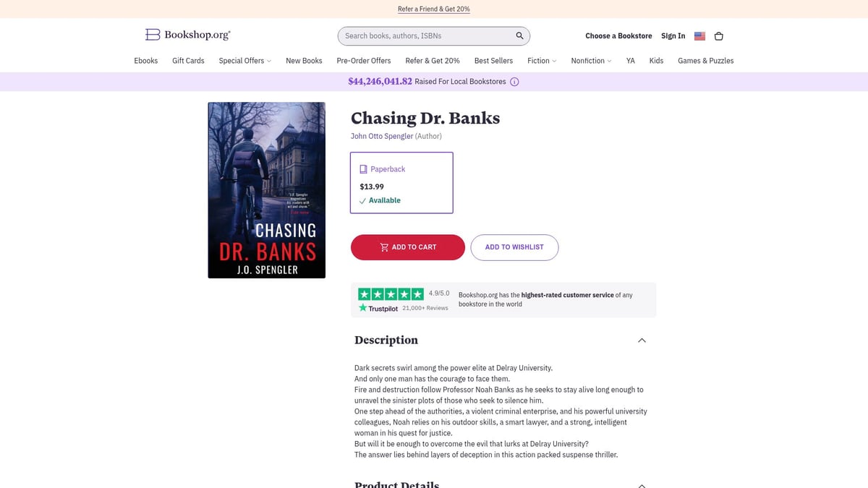This screenshot has width=868, height=488.
Task: Click the Trustpilot logo
Action: 378,308
